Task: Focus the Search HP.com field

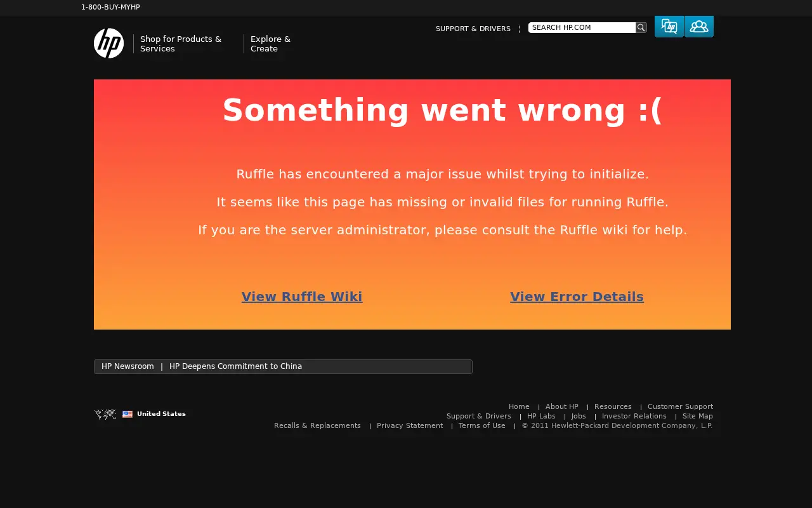Action: [582, 27]
